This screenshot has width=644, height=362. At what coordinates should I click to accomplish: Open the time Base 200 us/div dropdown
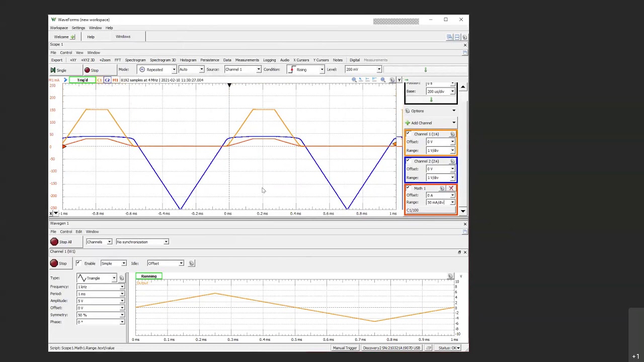click(452, 92)
